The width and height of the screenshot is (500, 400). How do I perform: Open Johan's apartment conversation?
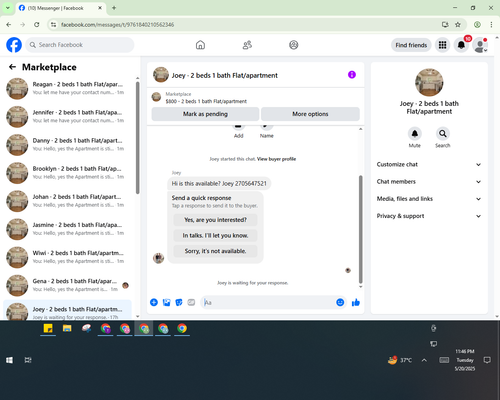click(68, 201)
